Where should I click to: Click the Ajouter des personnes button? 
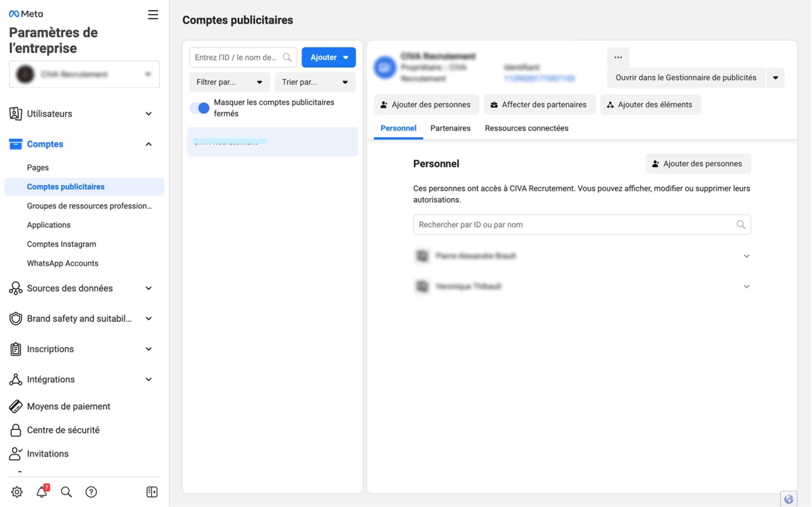[426, 104]
